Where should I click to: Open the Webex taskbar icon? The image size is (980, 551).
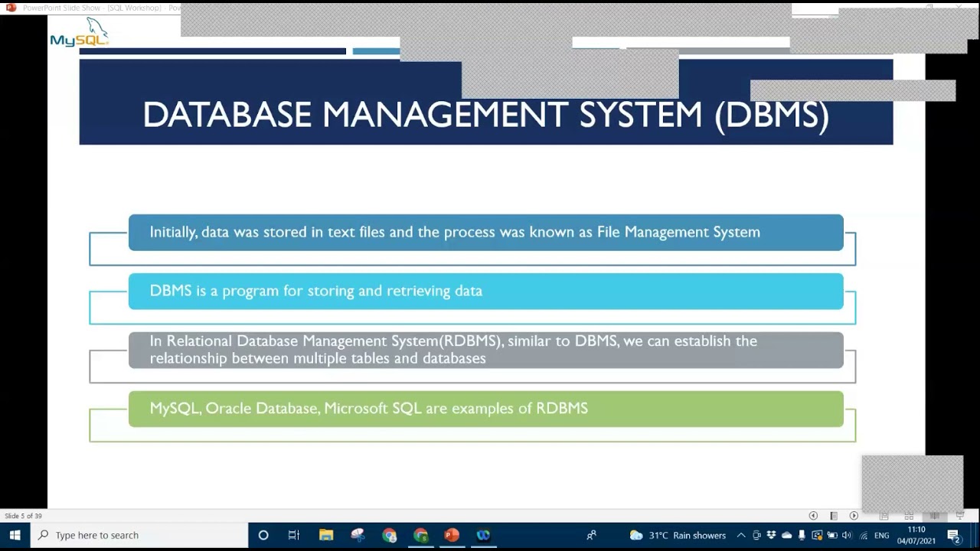coord(483,535)
